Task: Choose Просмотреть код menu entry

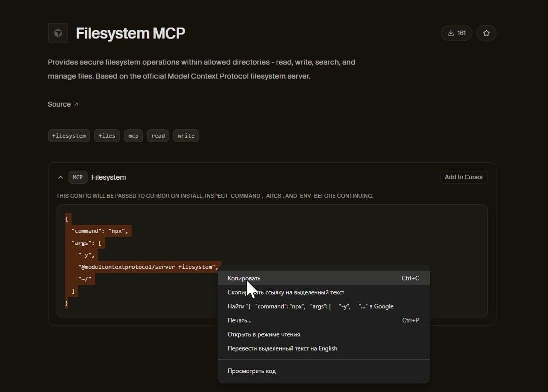Action: (x=324, y=371)
